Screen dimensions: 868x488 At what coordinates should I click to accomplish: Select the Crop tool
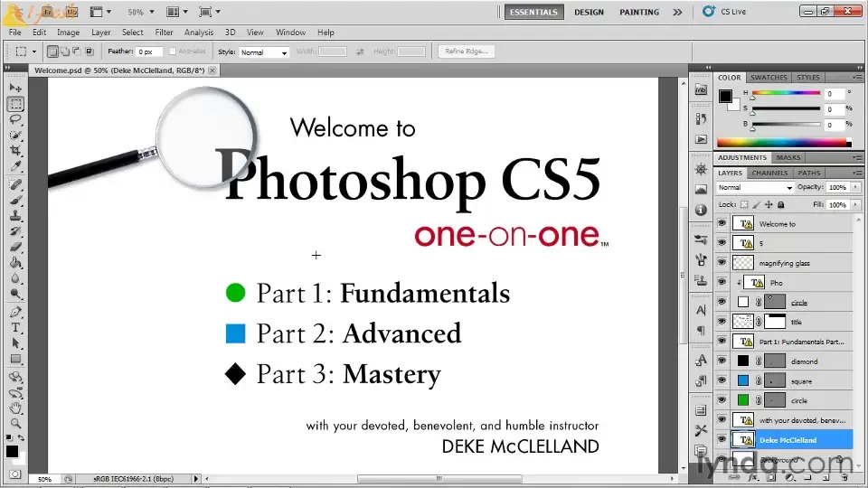[x=15, y=150]
